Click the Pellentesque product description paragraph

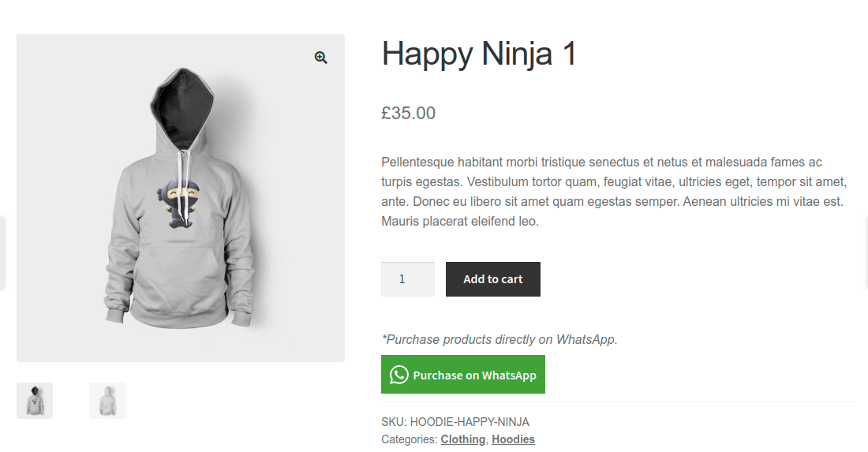point(613,192)
